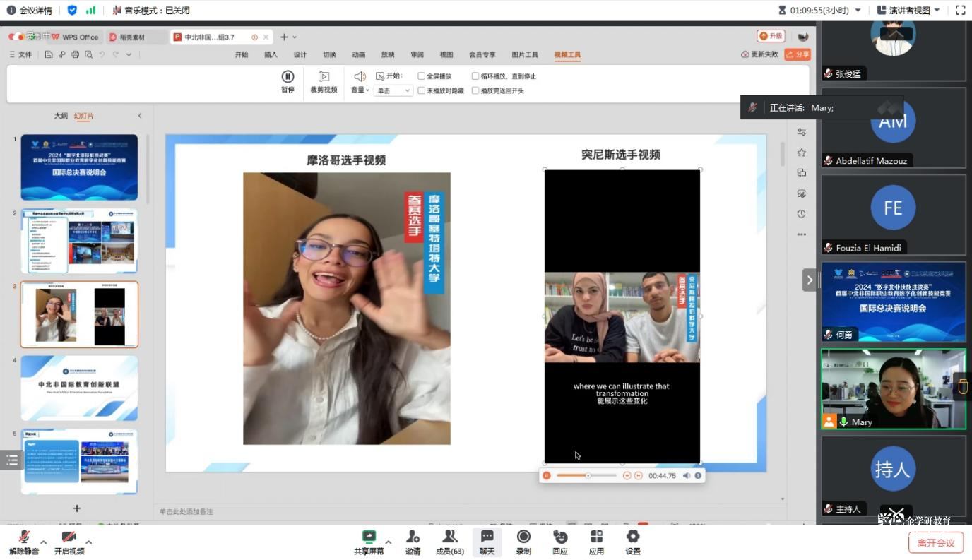Switch to the 动画 ribbon tab

[x=359, y=54]
